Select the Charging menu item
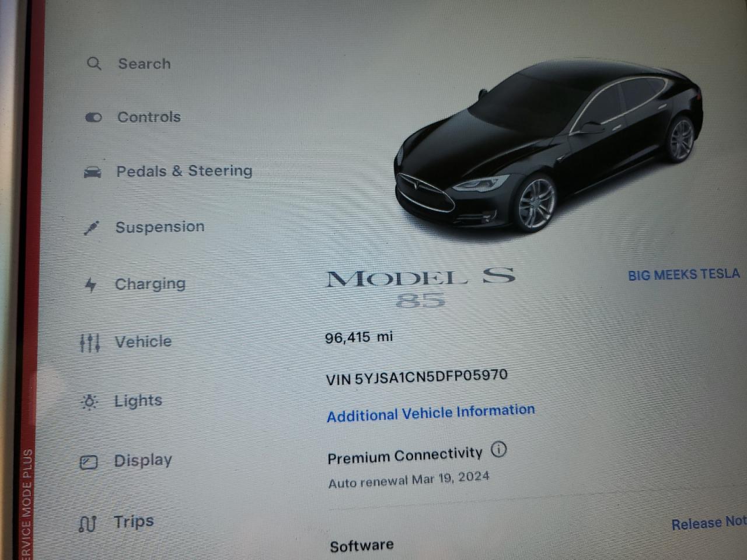Screen dimensions: 747x560 [150, 284]
